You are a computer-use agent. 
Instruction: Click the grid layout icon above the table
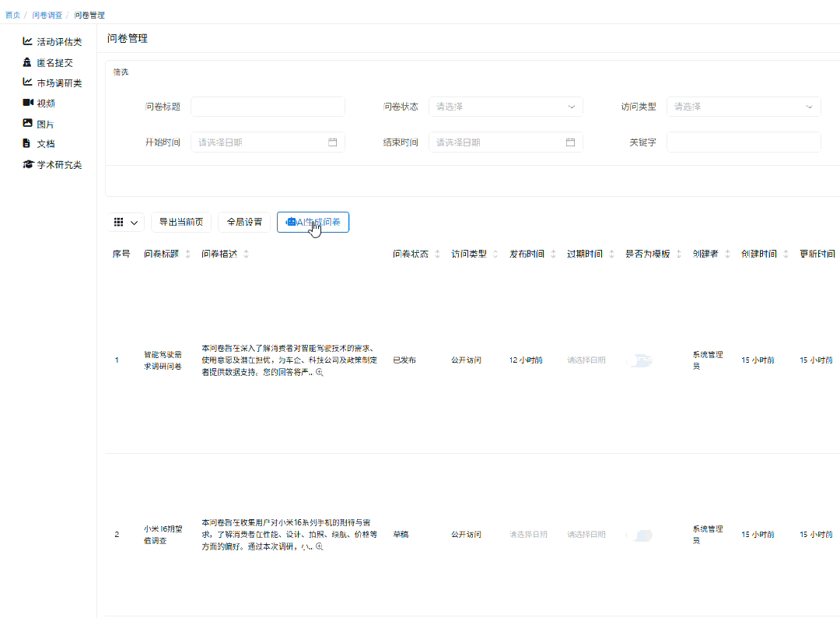(x=117, y=222)
